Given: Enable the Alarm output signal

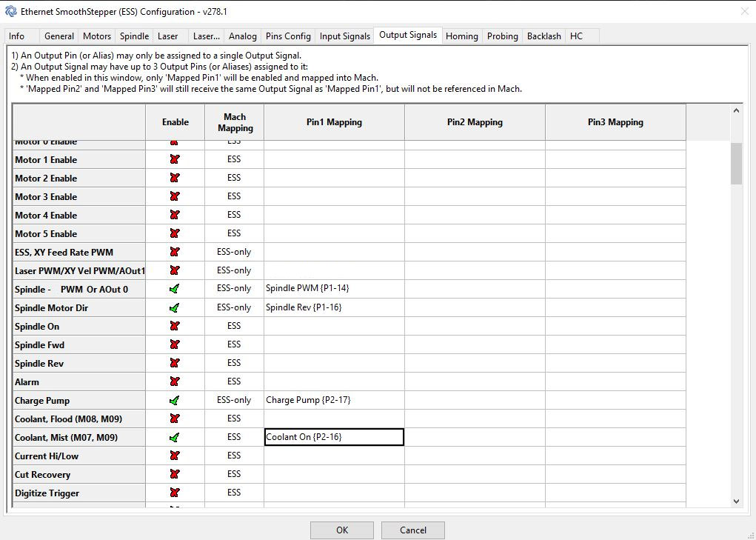Looking at the screenshot, I should pos(175,382).
